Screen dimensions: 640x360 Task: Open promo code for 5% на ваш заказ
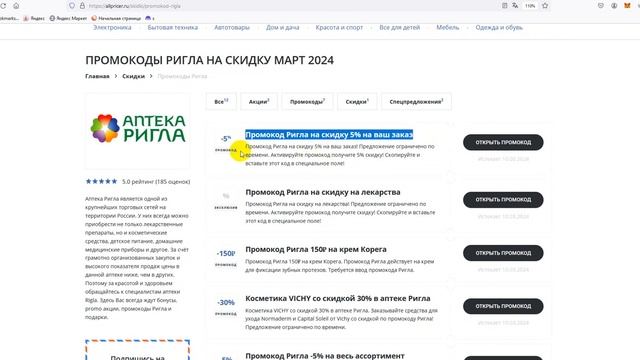pos(503,142)
